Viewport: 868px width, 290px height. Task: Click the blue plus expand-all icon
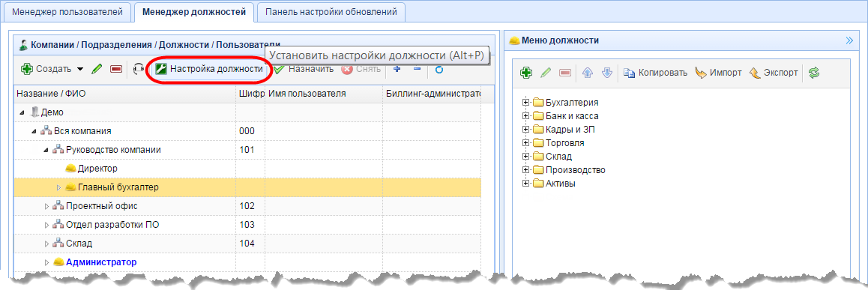pos(397,69)
